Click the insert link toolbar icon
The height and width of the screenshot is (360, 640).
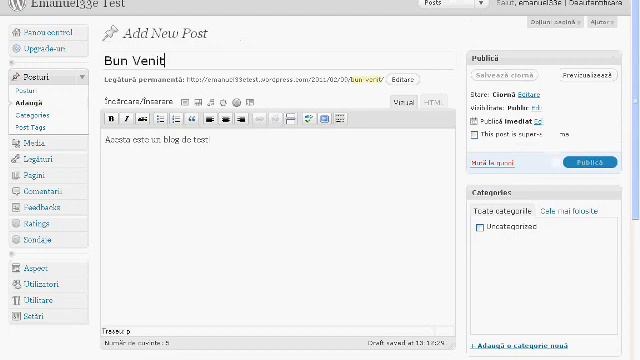259,119
